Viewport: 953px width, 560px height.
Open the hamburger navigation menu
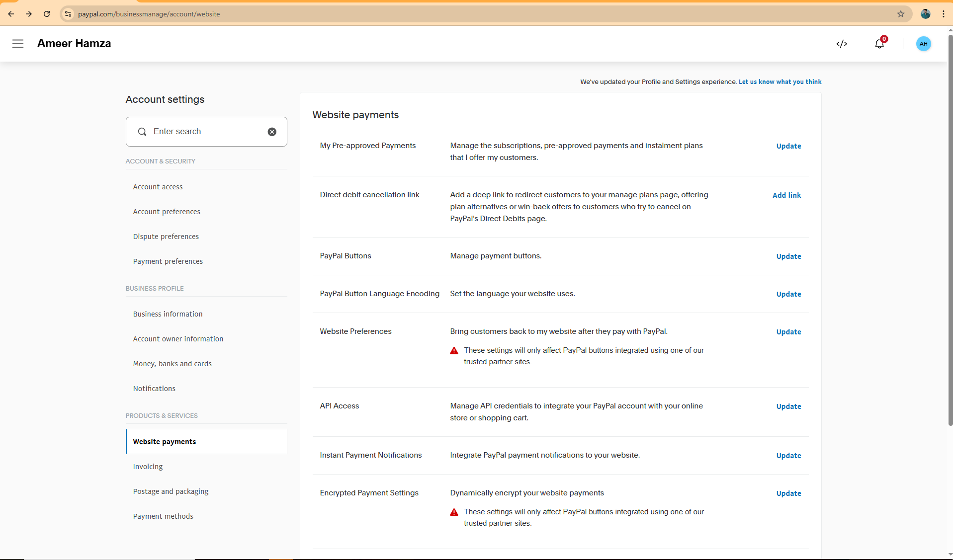pos(18,44)
